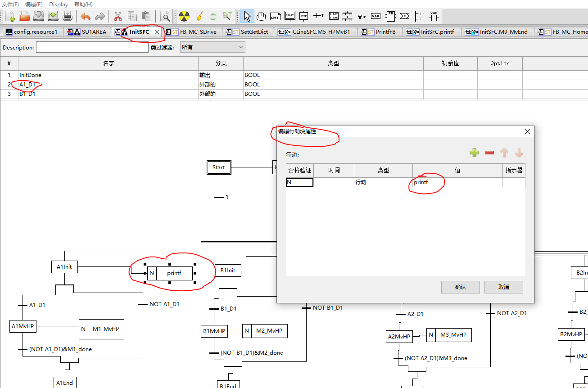Select the Jump (JP) tool
The image size is (588, 388).
(362, 16)
